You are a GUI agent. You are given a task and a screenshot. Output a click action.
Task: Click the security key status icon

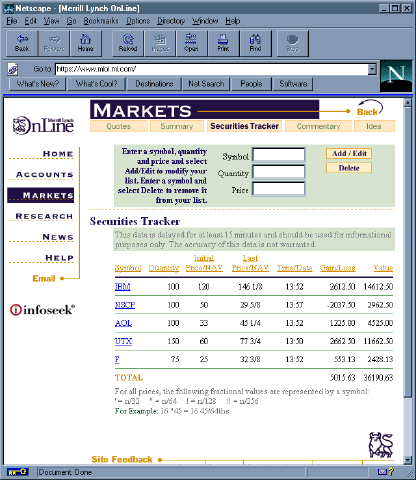[x=17, y=472]
